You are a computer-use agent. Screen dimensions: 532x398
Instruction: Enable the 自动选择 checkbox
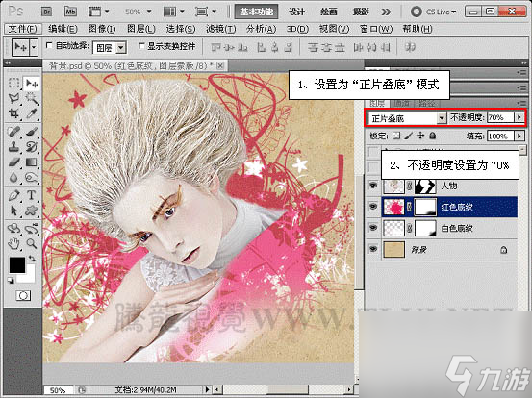coord(49,45)
